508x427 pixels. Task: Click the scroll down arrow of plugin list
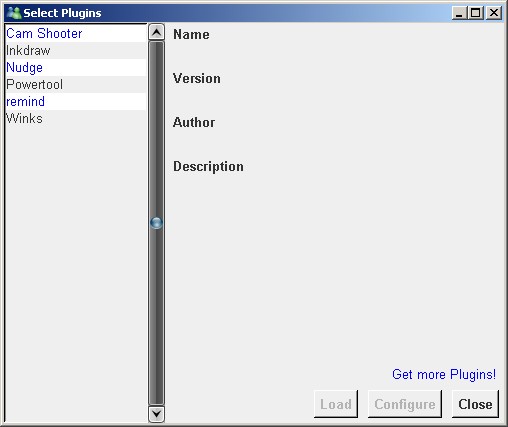click(x=156, y=414)
